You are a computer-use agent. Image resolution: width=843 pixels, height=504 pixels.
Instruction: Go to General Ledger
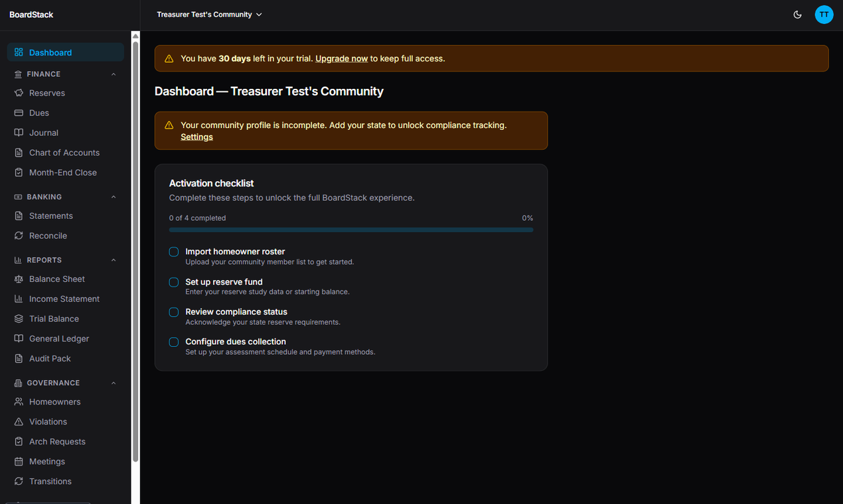66,339
